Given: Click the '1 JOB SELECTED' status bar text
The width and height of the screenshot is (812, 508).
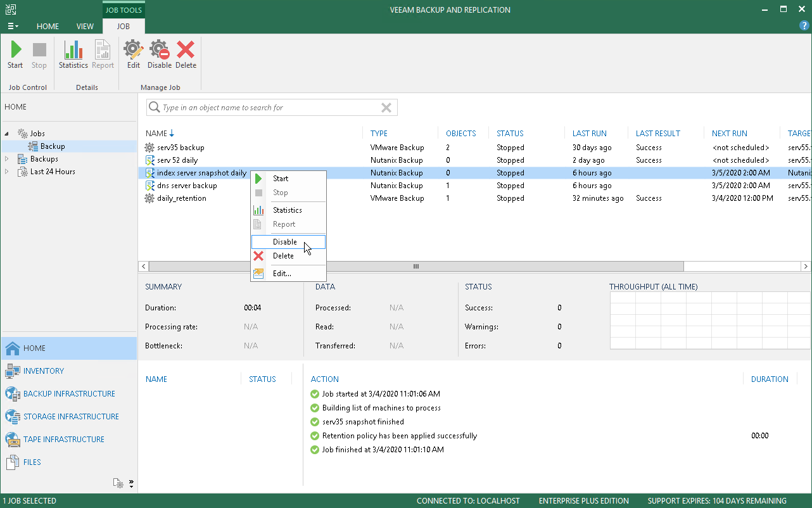Looking at the screenshot, I should tap(30, 501).
